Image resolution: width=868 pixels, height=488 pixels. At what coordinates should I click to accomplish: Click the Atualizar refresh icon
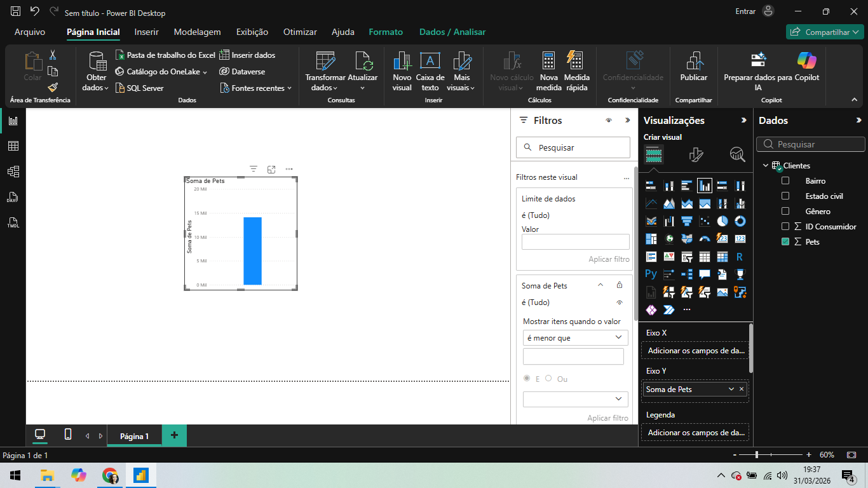[x=363, y=62]
